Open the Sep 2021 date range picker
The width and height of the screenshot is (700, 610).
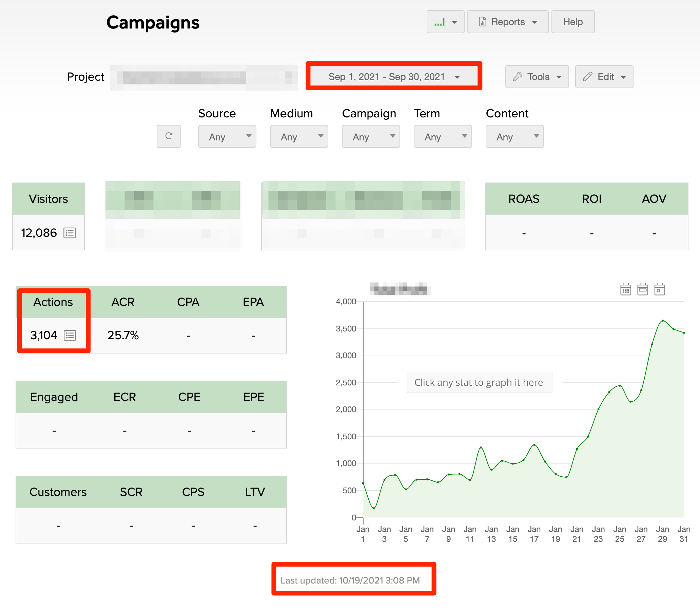tap(394, 77)
